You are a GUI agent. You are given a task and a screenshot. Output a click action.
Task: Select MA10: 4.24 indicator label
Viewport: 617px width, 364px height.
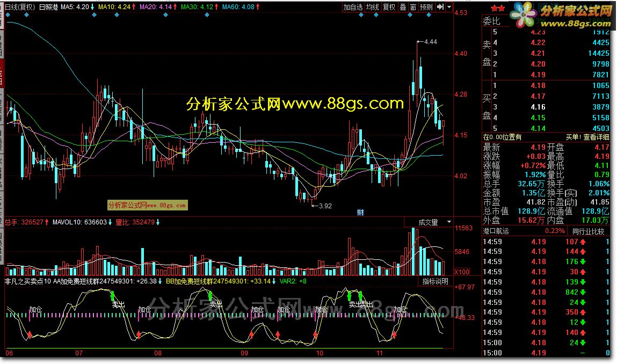click(x=114, y=7)
